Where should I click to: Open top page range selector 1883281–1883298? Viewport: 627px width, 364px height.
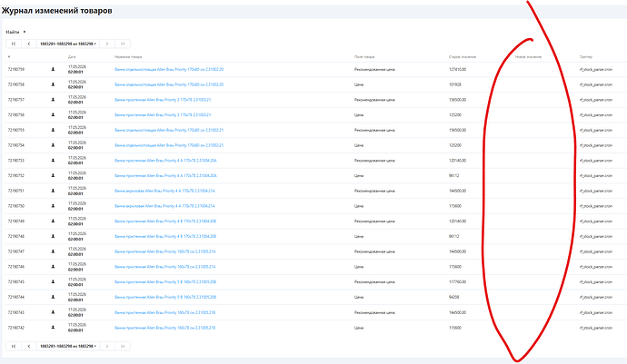68,44
